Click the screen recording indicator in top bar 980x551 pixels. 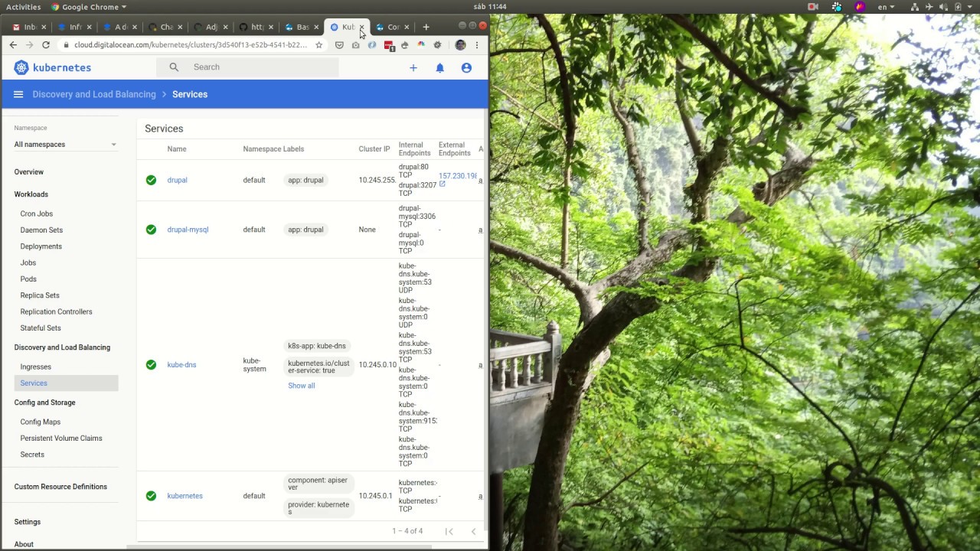pos(813,7)
